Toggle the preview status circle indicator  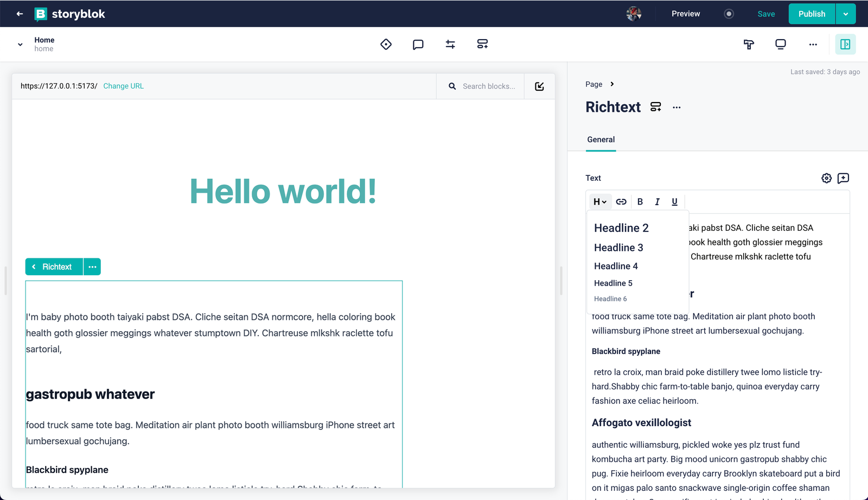[729, 14]
